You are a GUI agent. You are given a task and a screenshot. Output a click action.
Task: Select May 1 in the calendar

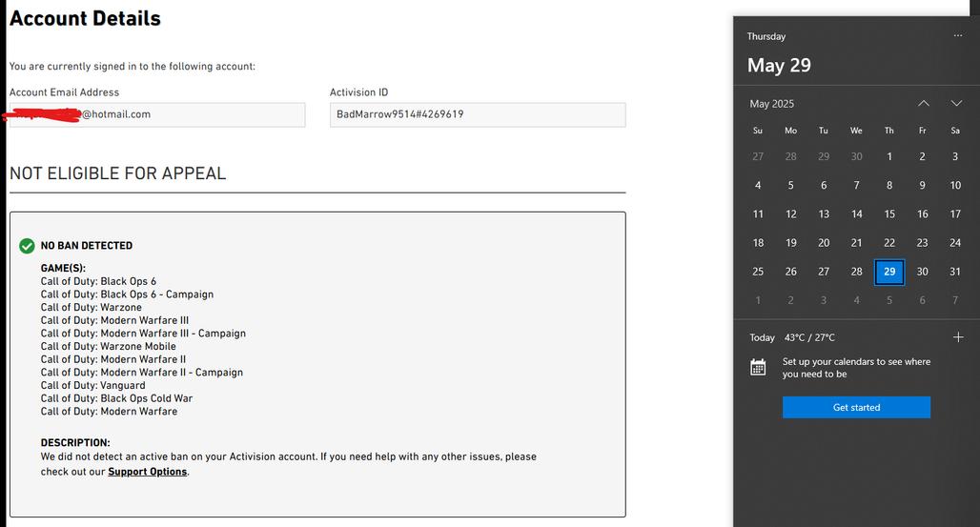tap(889, 156)
